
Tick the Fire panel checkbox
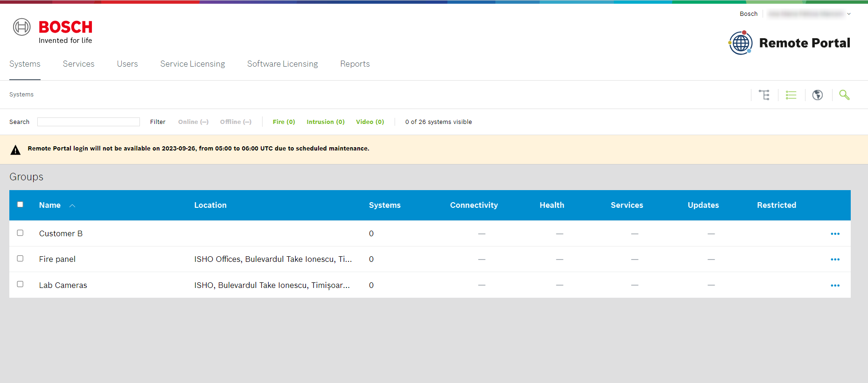point(20,259)
